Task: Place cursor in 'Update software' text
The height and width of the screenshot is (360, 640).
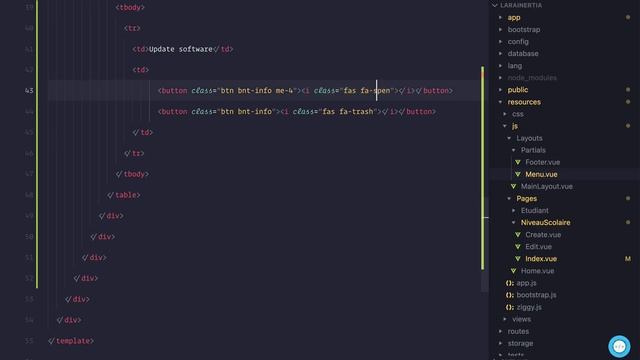Action: (180, 49)
